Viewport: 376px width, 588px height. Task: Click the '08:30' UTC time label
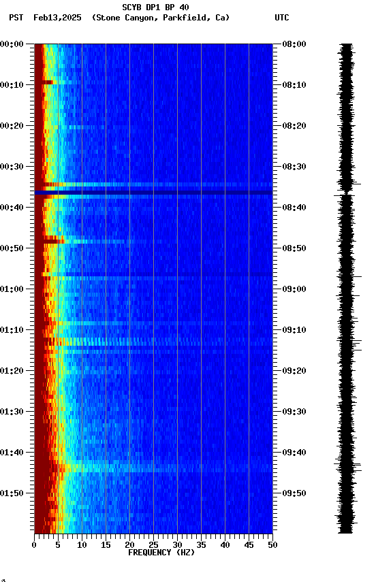pos(294,167)
